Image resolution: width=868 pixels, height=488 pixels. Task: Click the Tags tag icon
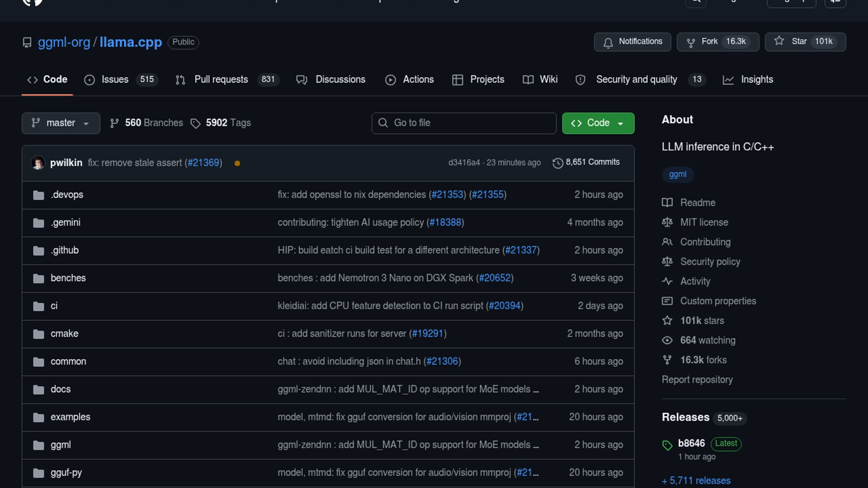click(195, 123)
